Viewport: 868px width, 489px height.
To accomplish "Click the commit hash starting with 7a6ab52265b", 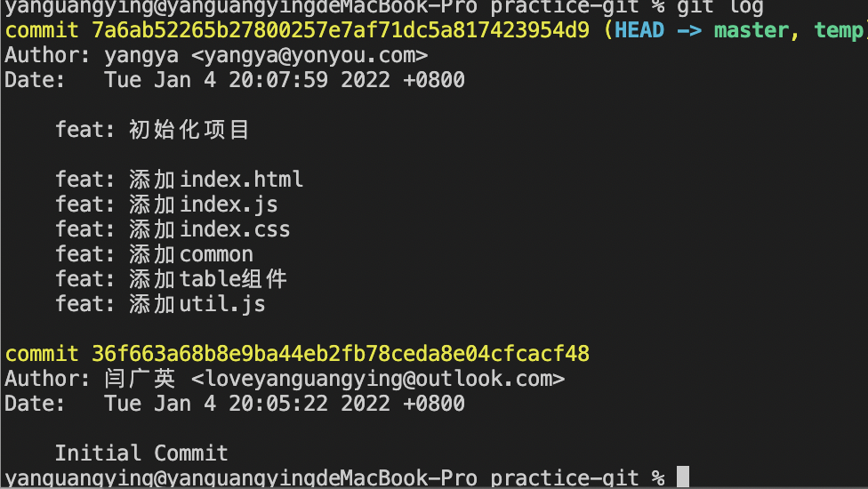I will point(341,30).
